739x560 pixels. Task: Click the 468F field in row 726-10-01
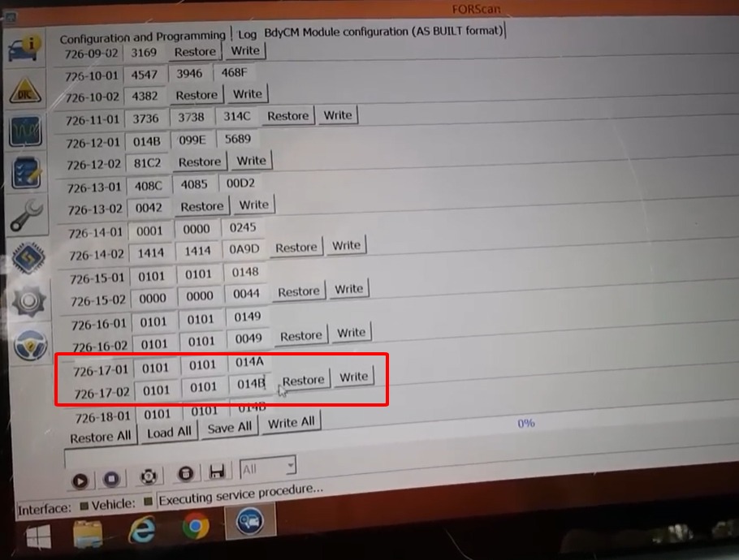(x=234, y=72)
